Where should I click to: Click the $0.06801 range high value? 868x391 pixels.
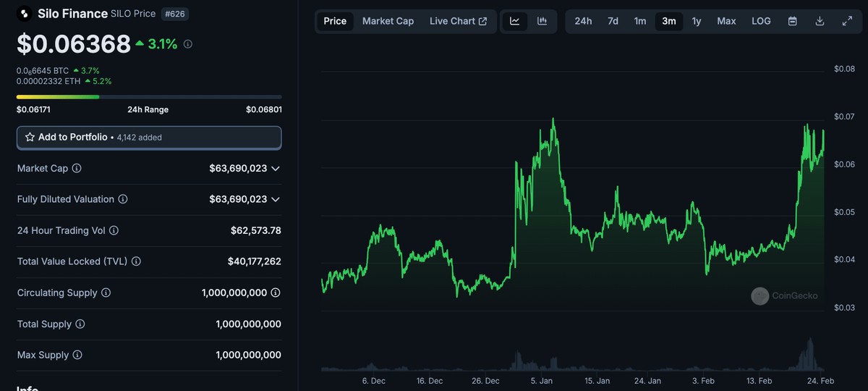pyautogui.click(x=264, y=109)
